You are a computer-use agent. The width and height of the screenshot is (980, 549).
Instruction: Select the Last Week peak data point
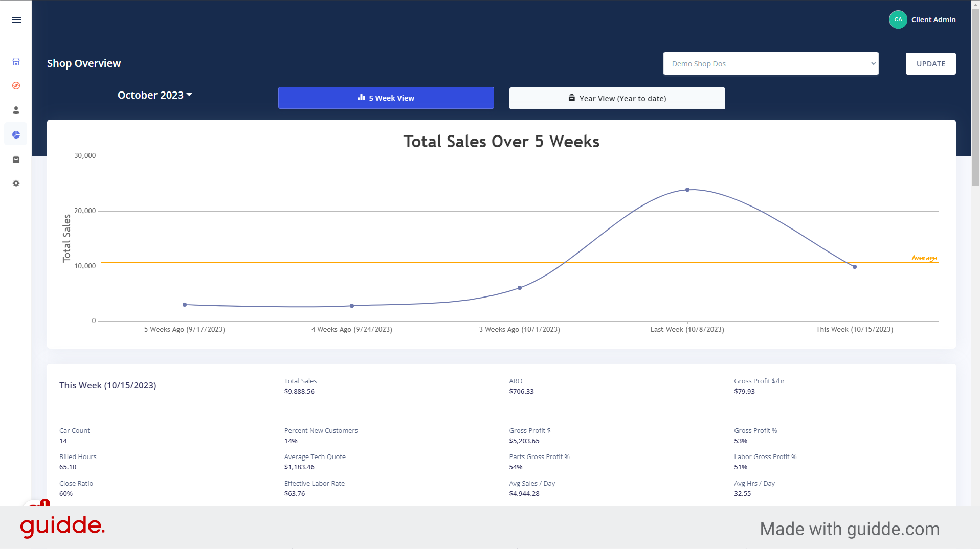click(687, 190)
